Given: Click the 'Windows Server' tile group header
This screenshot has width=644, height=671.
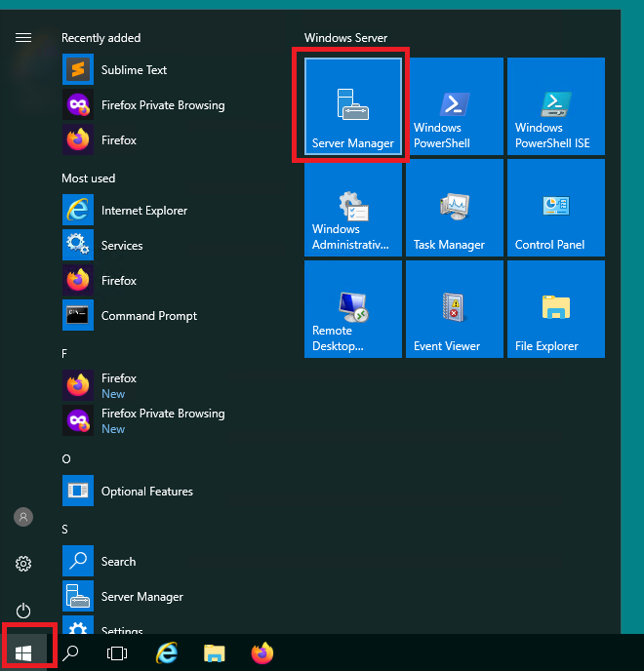Looking at the screenshot, I should tap(345, 38).
